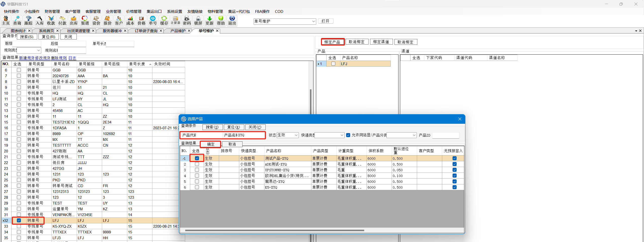Open the 单号维护 toolbar combo box
Viewport: 644px width, 242px height.
pos(313,21)
